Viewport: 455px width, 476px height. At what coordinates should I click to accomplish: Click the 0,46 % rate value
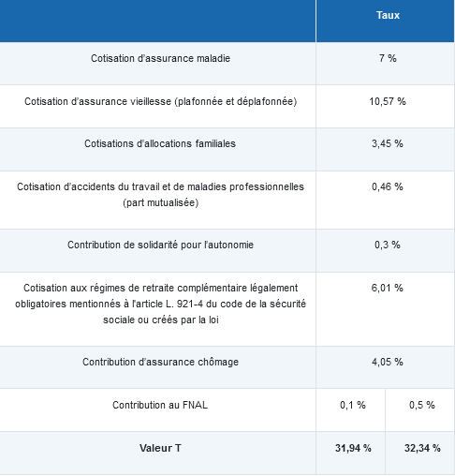388,186
